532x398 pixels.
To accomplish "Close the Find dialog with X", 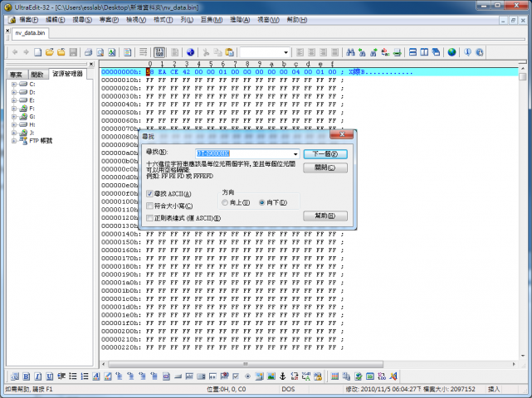I will [342, 134].
